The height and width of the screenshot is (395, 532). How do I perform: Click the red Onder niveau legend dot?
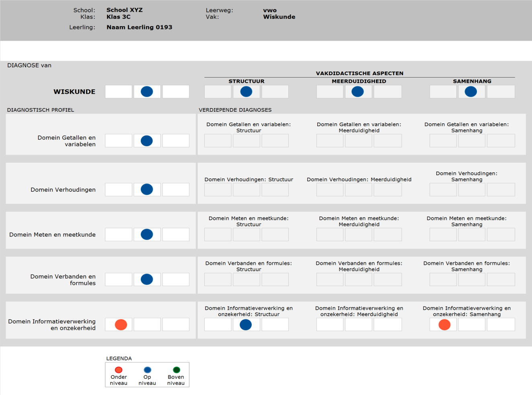pyautogui.click(x=119, y=370)
